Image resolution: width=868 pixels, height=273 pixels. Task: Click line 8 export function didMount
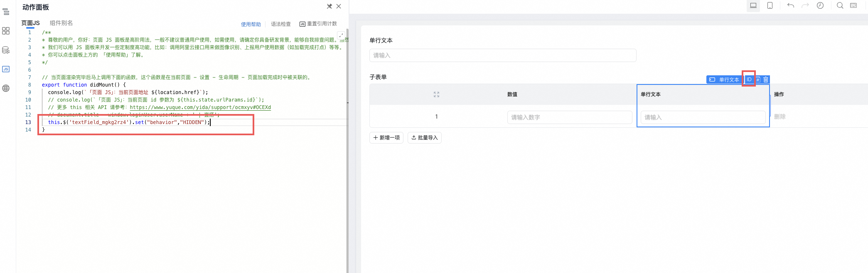(x=84, y=85)
